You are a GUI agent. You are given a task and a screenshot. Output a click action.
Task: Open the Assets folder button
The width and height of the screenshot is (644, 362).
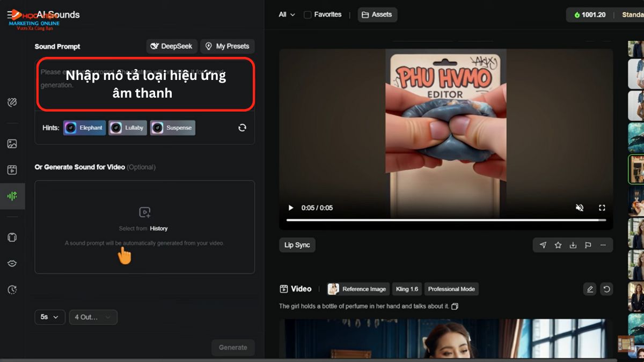click(x=377, y=14)
